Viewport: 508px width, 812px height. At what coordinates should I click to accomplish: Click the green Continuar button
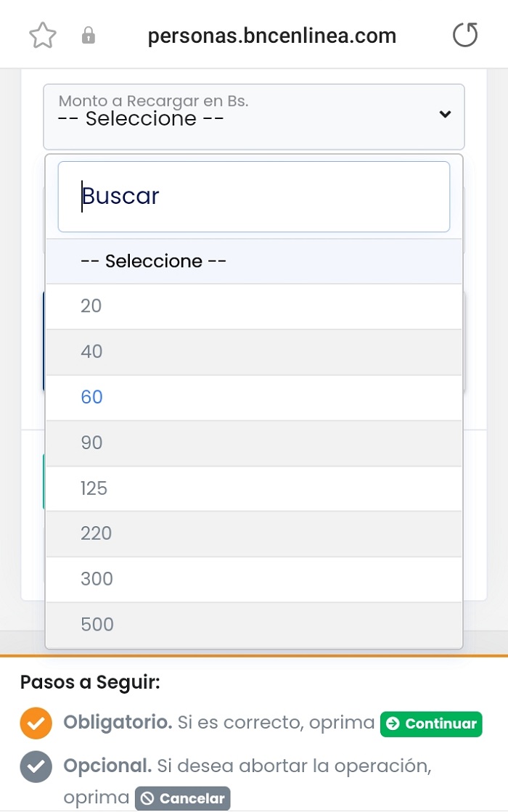point(431,724)
